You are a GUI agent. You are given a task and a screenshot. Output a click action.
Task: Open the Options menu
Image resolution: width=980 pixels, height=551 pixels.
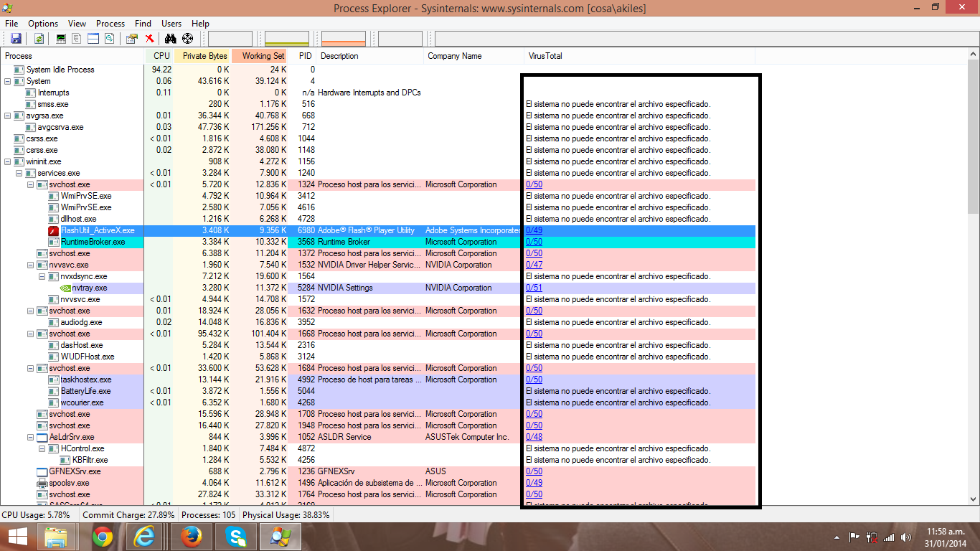click(42, 23)
